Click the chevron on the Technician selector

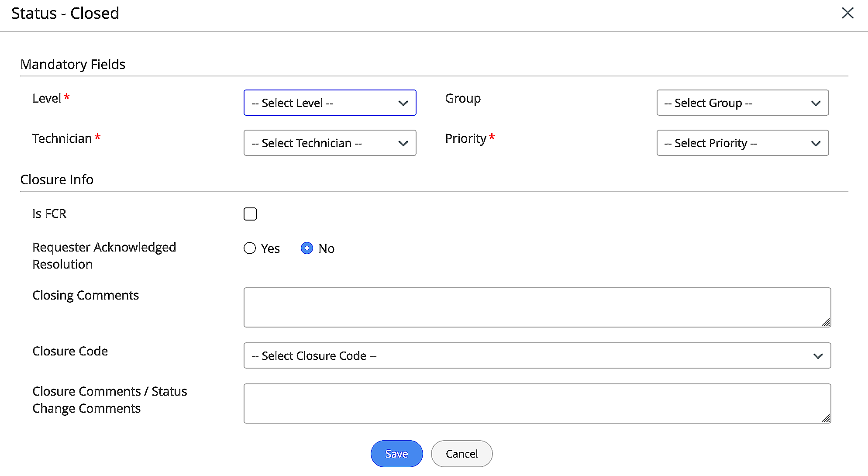(403, 143)
